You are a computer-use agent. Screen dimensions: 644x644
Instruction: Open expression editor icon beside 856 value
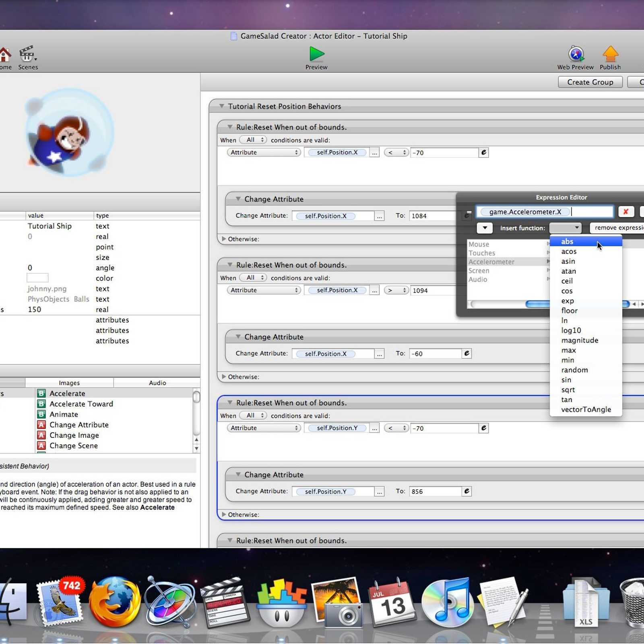[466, 491]
